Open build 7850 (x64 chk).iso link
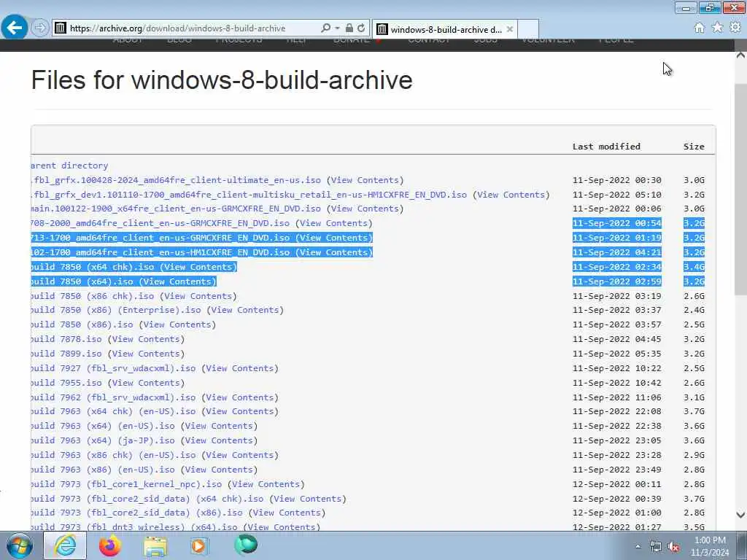The height and width of the screenshot is (560, 747). point(93,267)
